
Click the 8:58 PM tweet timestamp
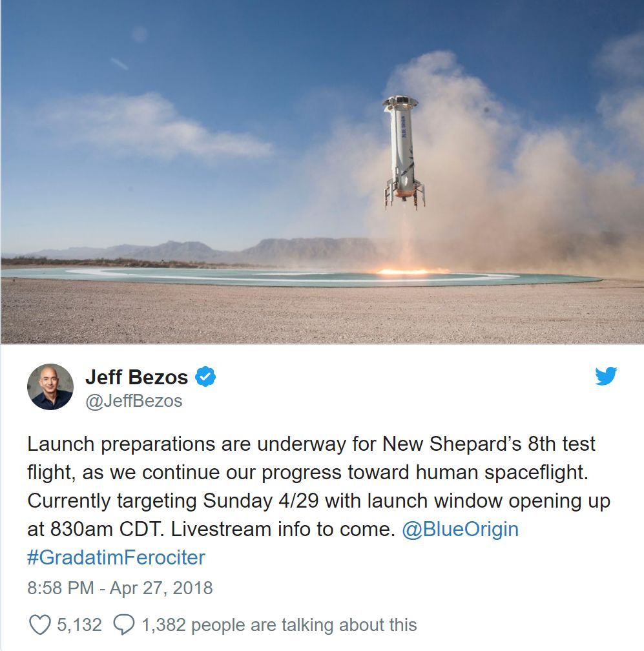coord(61,588)
